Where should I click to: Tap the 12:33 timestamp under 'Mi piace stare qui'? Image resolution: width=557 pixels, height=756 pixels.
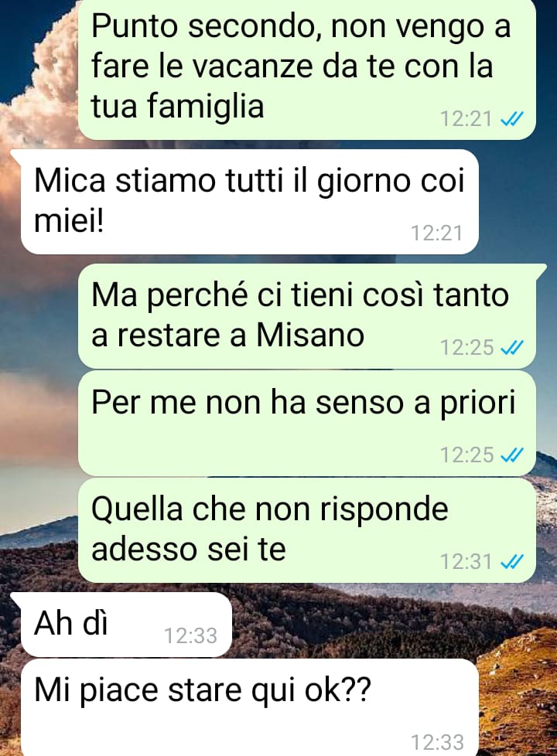437,743
